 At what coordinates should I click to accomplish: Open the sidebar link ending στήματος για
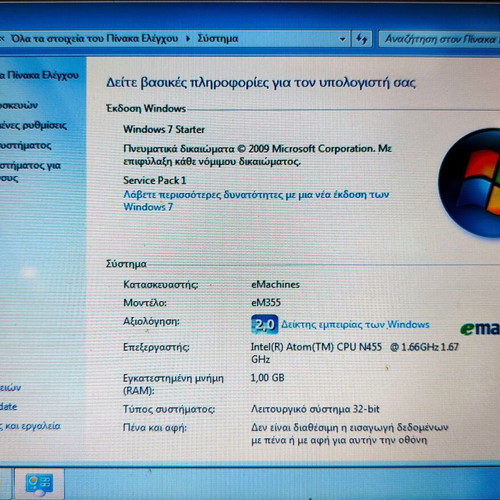30,171
